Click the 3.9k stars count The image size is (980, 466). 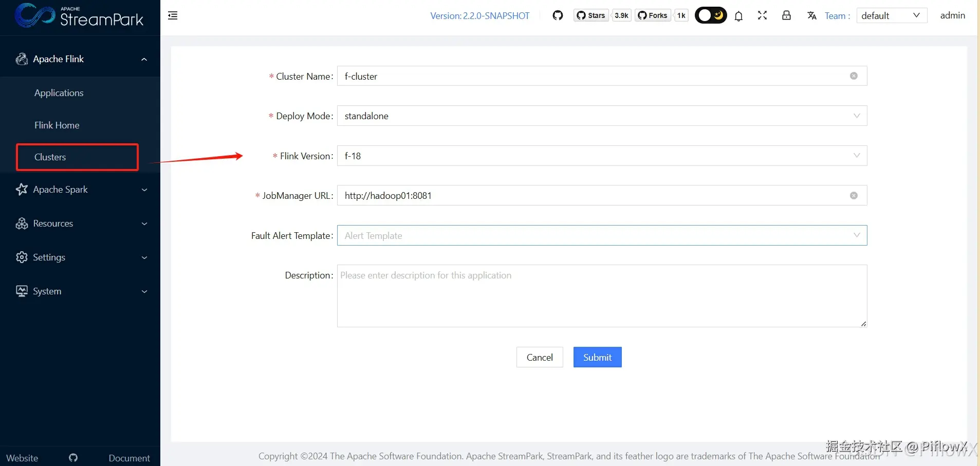[621, 15]
